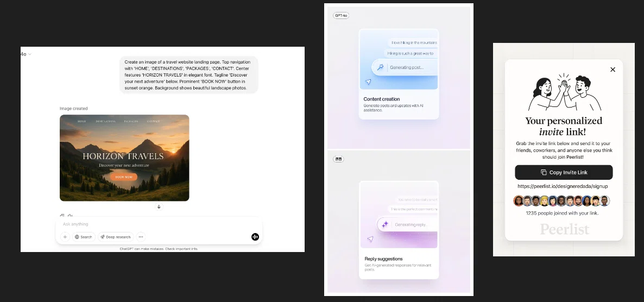
Task: Click the first avatar in the joined-people row
Action: 519,201
